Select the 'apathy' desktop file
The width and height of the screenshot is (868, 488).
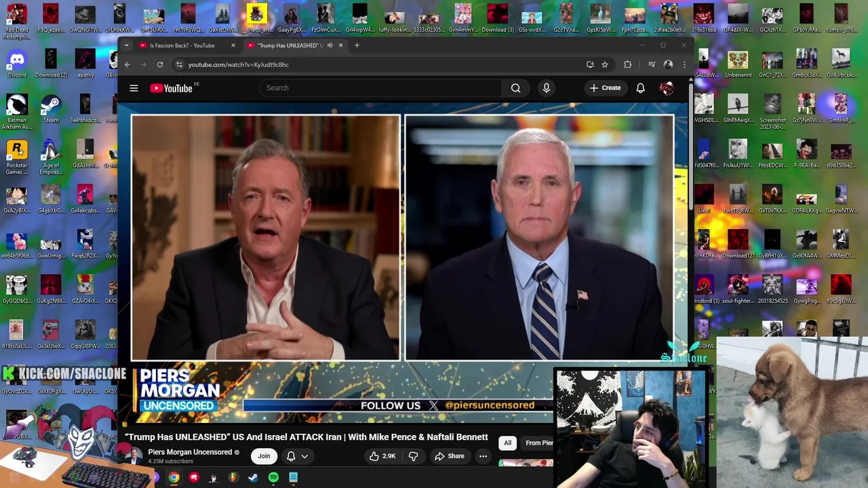(x=85, y=64)
